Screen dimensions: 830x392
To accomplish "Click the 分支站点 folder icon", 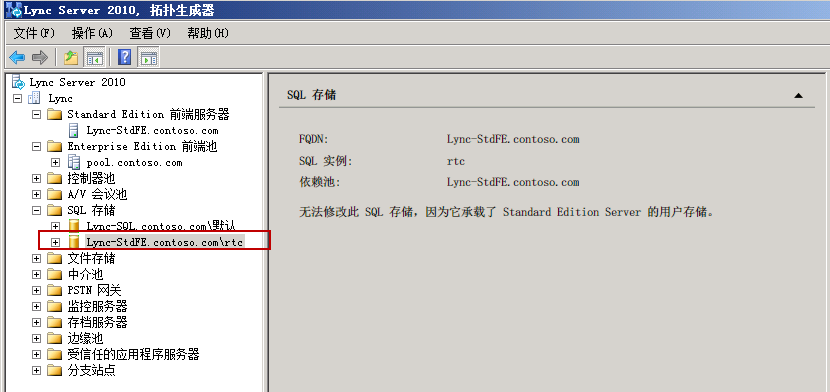I will click(x=54, y=370).
